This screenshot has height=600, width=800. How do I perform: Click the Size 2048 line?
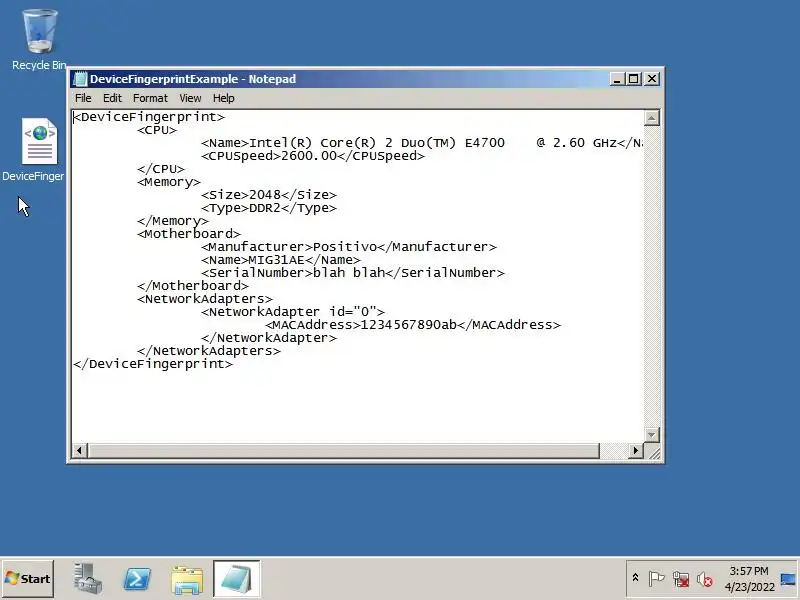[x=269, y=195]
